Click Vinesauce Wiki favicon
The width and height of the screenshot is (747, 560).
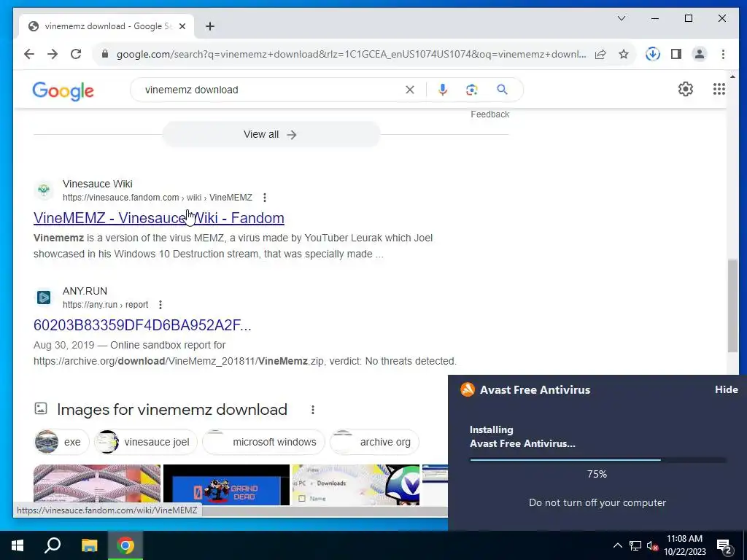click(x=44, y=190)
